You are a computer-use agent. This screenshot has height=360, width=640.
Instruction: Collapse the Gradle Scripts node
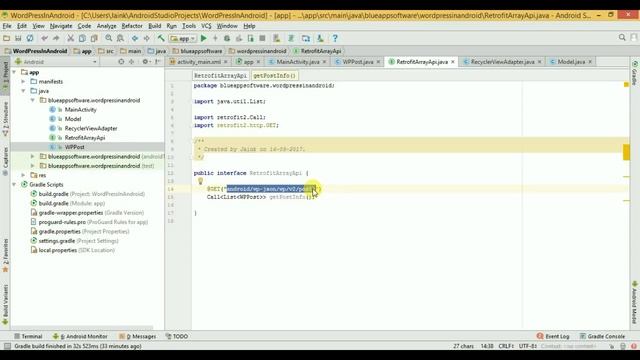(15, 185)
